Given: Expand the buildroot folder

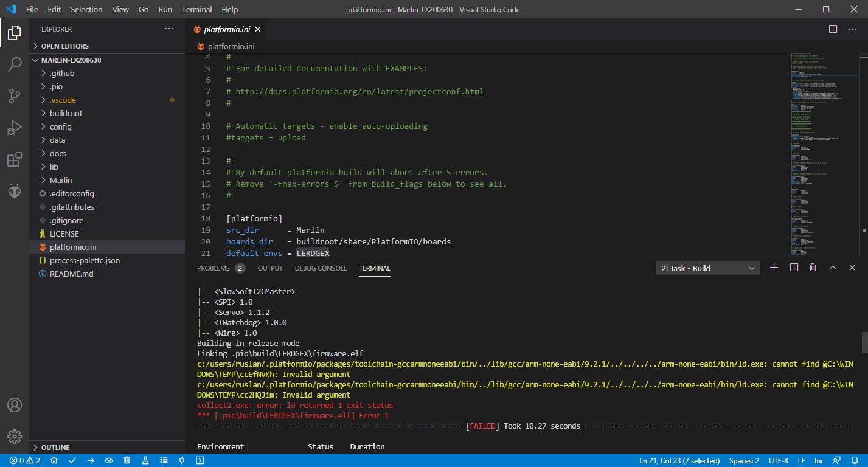Looking at the screenshot, I should pos(107,113).
